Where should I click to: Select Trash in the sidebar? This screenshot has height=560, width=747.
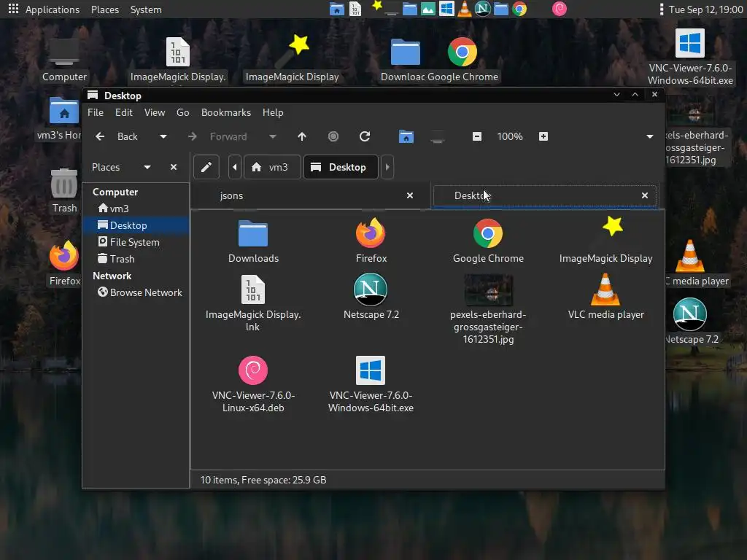tap(136, 259)
